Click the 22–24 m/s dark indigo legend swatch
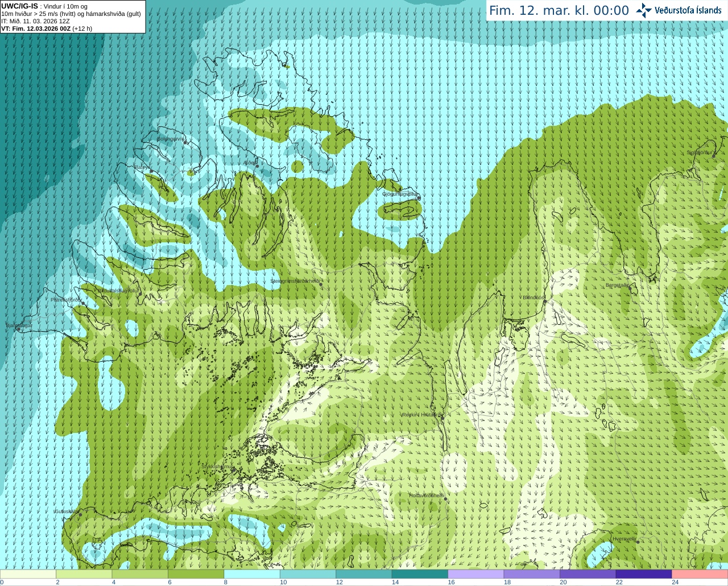 [644, 574]
